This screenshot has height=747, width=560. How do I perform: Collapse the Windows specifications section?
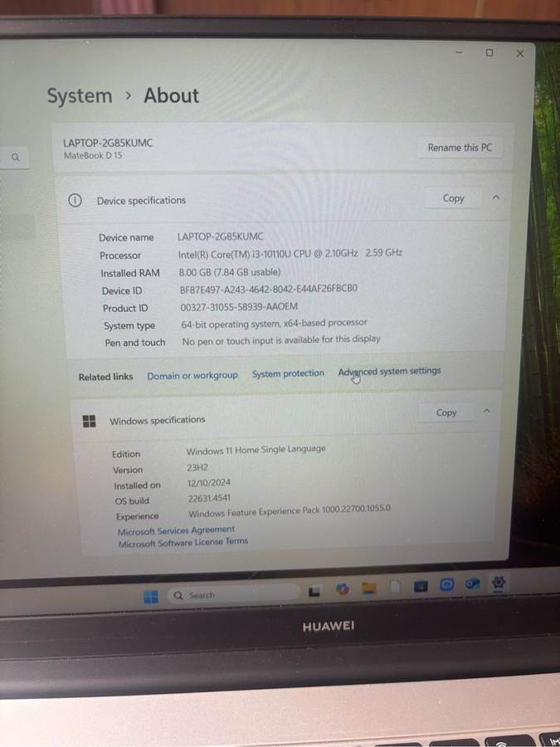(486, 411)
